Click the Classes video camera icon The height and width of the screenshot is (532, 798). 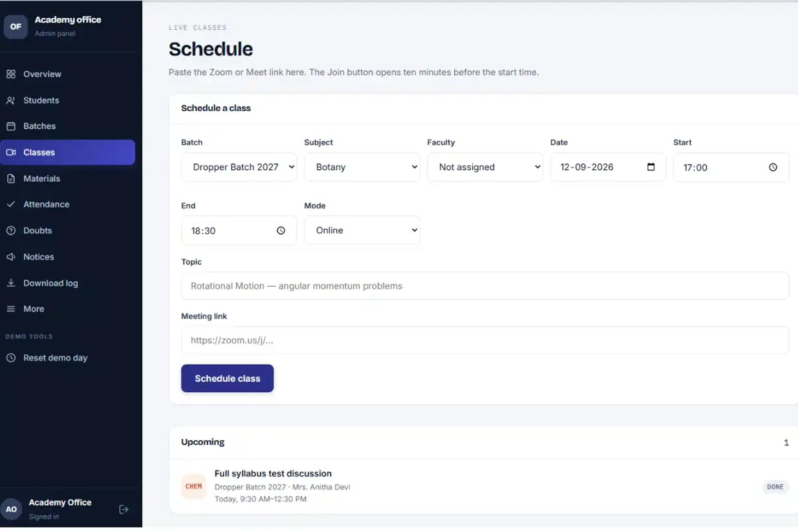[11, 153]
